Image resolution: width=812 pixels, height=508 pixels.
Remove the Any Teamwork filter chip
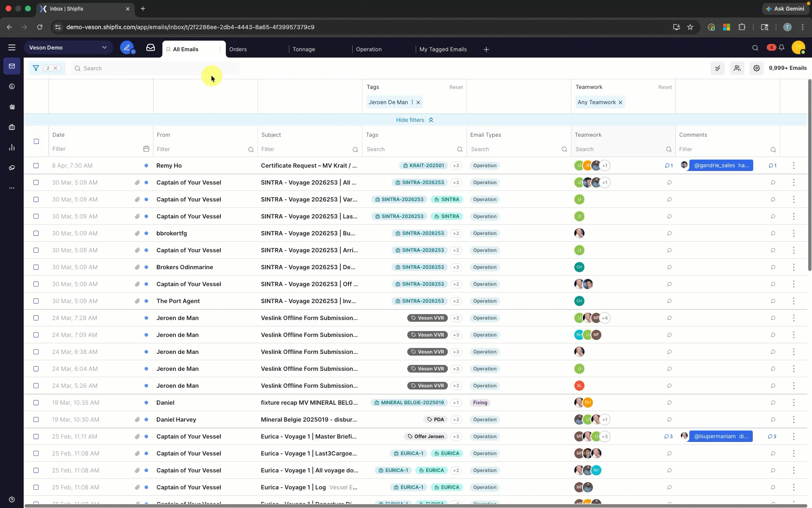(620, 102)
